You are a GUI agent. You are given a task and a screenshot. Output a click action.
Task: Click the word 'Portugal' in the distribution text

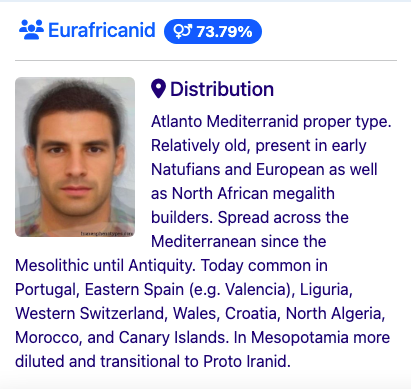click(x=47, y=289)
